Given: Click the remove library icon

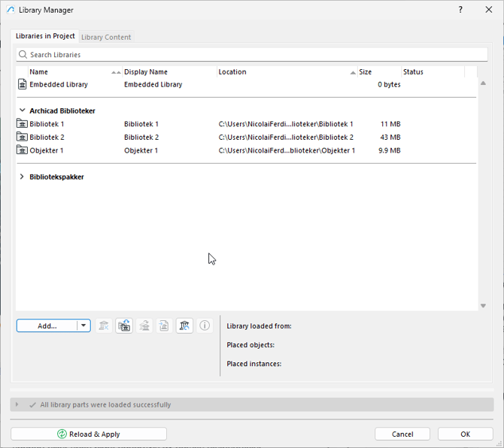Looking at the screenshot, I should tap(104, 325).
